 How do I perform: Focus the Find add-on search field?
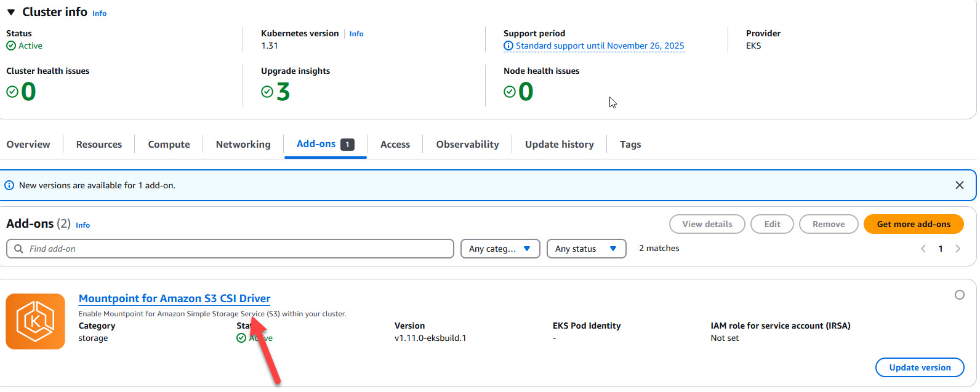click(230, 249)
